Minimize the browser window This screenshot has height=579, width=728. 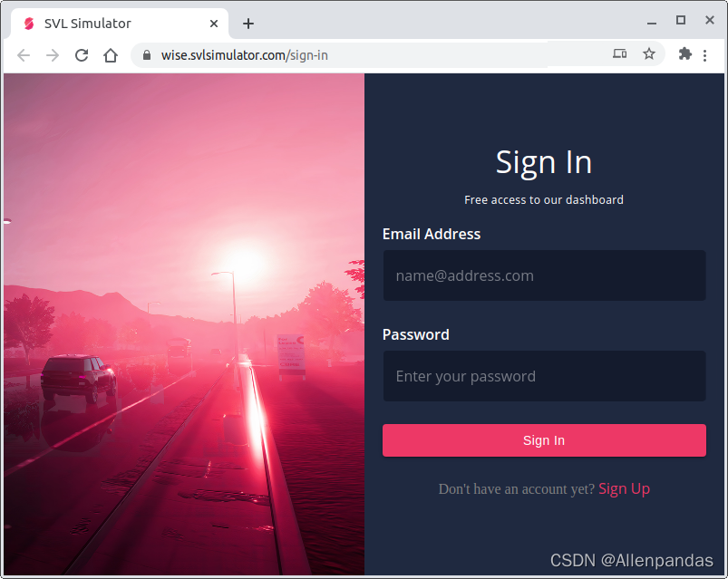652,22
